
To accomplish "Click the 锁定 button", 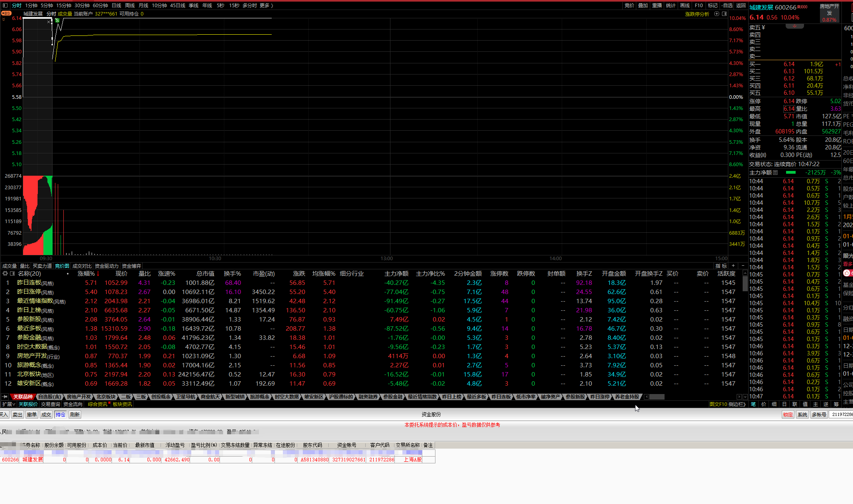I will click(x=788, y=415).
